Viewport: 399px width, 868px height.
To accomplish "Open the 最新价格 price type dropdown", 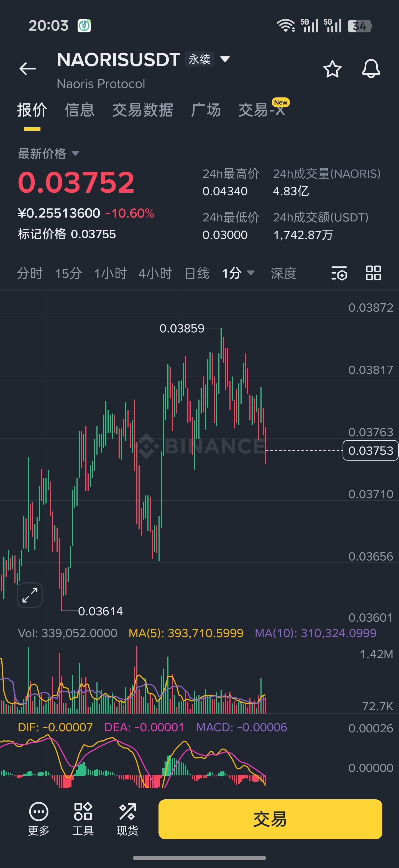I will coord(48,154).
